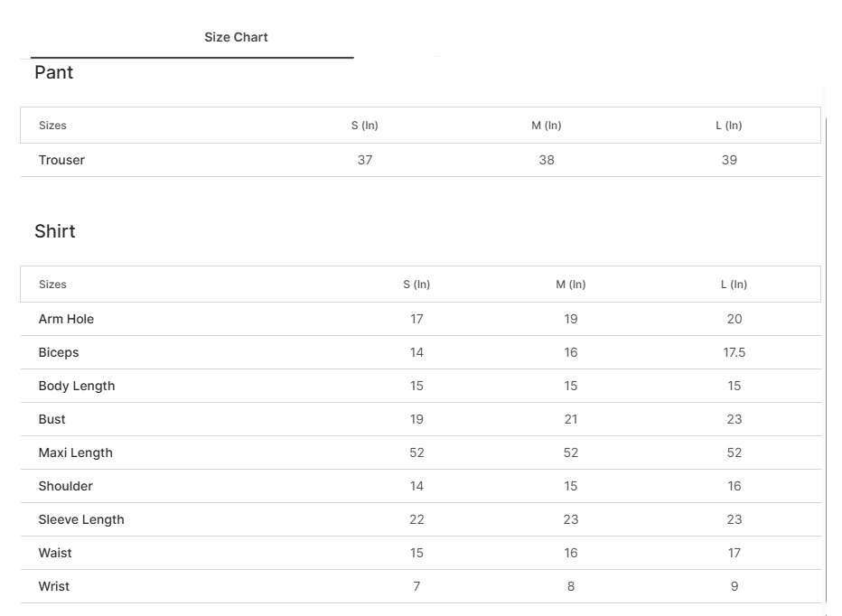Click the Trouser small size value 37
This screenshot has height=616, width=842.
(x=365, y=160)
